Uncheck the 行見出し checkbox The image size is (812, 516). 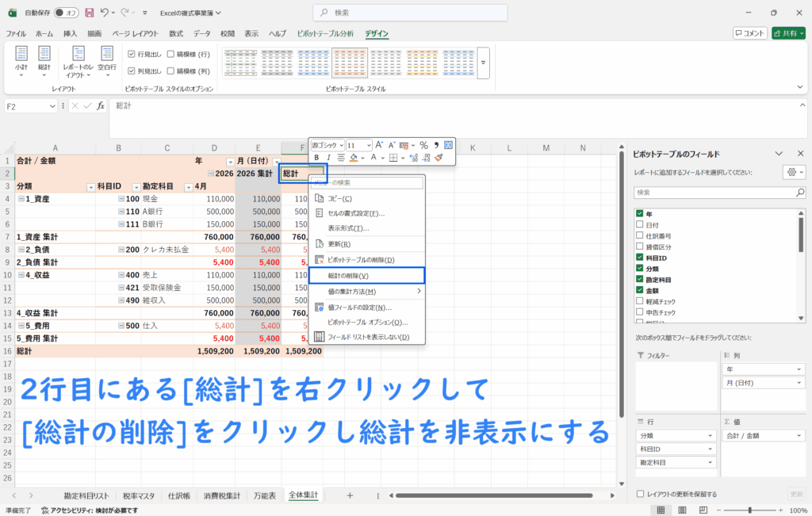point(132,54)
